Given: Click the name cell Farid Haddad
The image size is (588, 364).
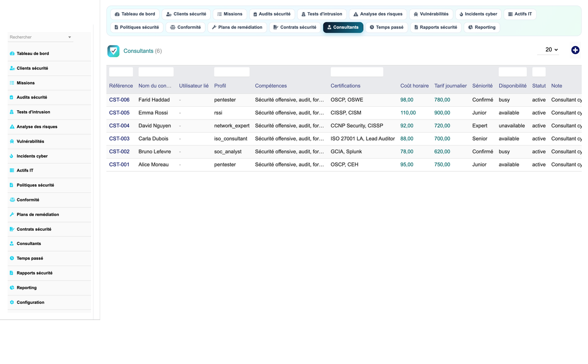Looking at the screenshot, I should coord(154,100).
